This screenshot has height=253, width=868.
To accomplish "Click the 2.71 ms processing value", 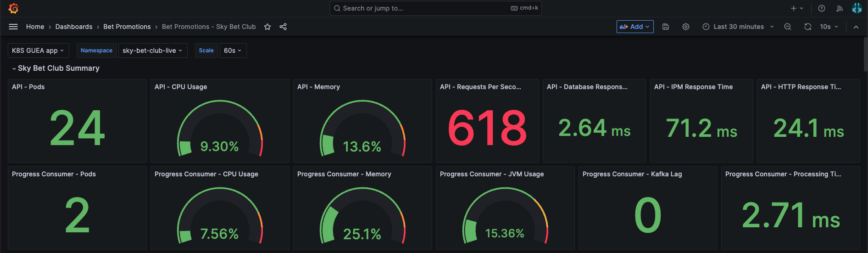I will pyautogui.click(x=790, y=215).
